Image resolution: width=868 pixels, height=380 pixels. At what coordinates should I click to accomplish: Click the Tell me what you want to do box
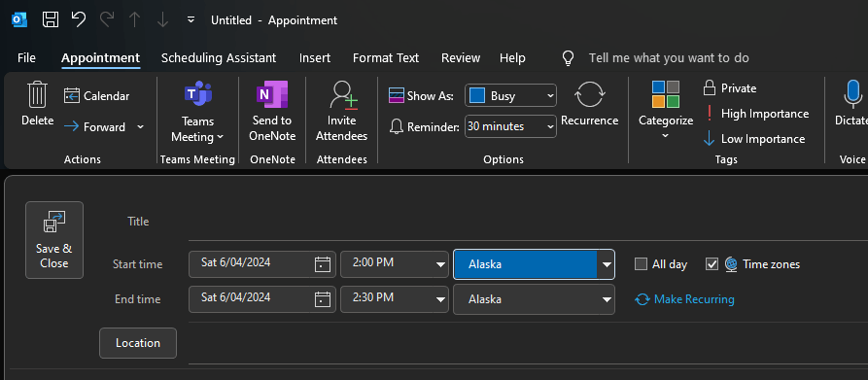tap(669, 58)
